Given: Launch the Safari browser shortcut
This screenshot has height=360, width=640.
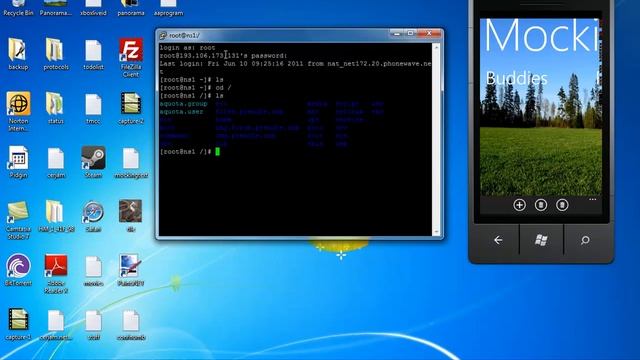Looking at the screenshot, I should click(93, 216).
